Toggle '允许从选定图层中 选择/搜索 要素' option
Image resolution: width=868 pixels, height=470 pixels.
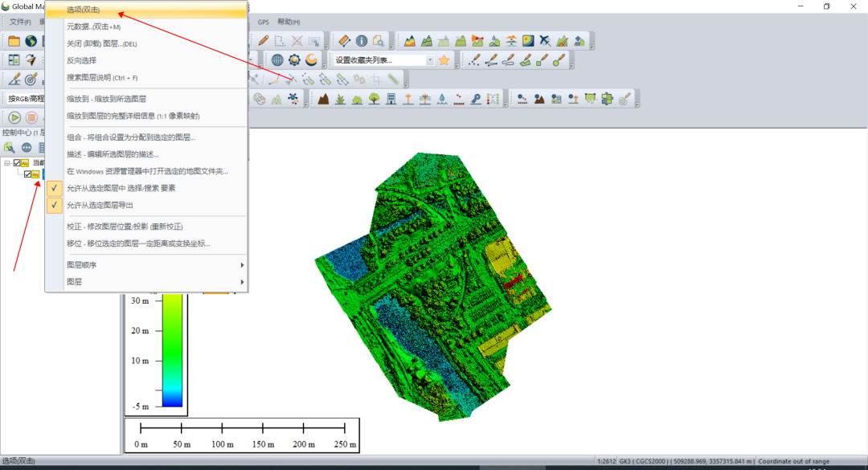point(146,188)
